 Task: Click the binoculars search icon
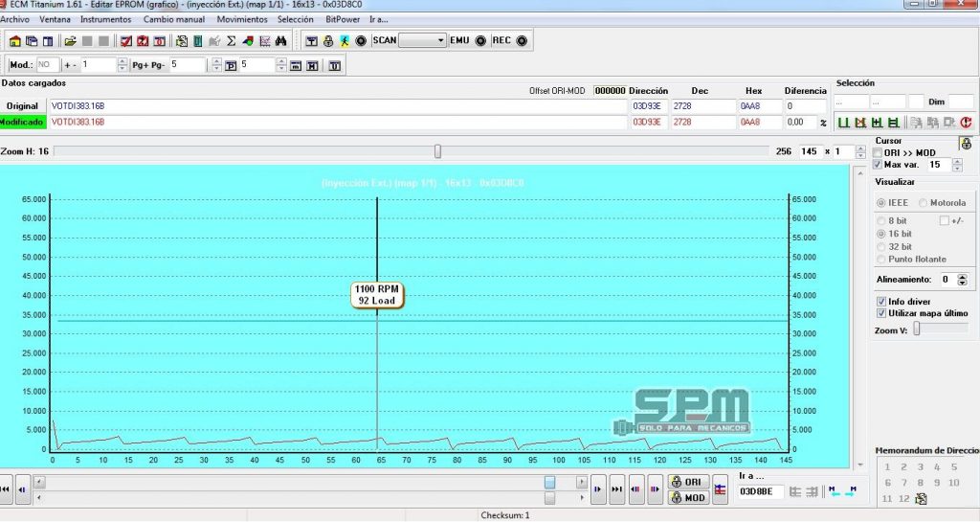[x=280, y=40]
